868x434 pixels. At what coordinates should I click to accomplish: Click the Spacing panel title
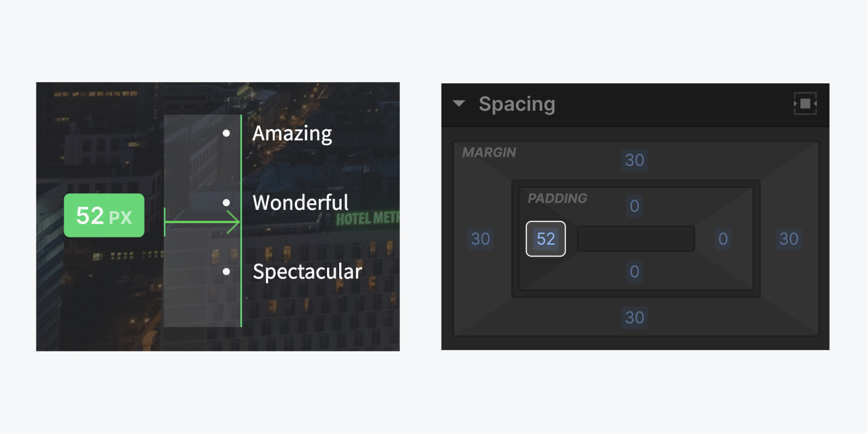517,104
